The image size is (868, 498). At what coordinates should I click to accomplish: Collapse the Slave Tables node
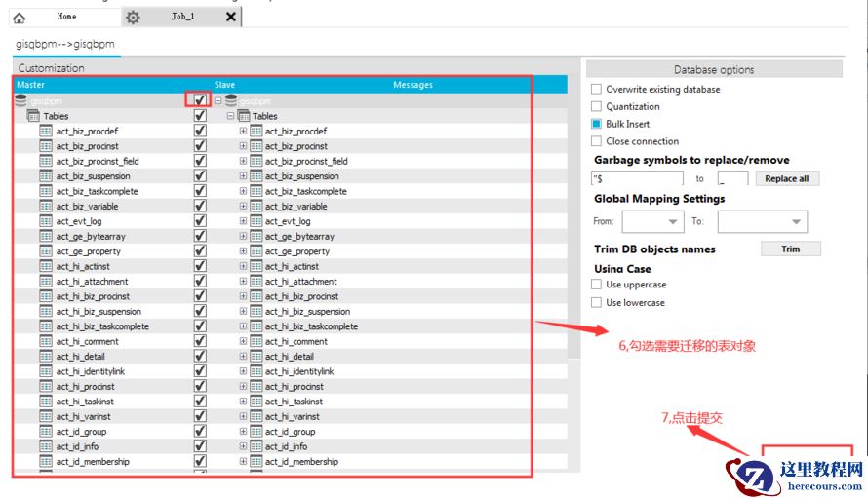(230, 116)
